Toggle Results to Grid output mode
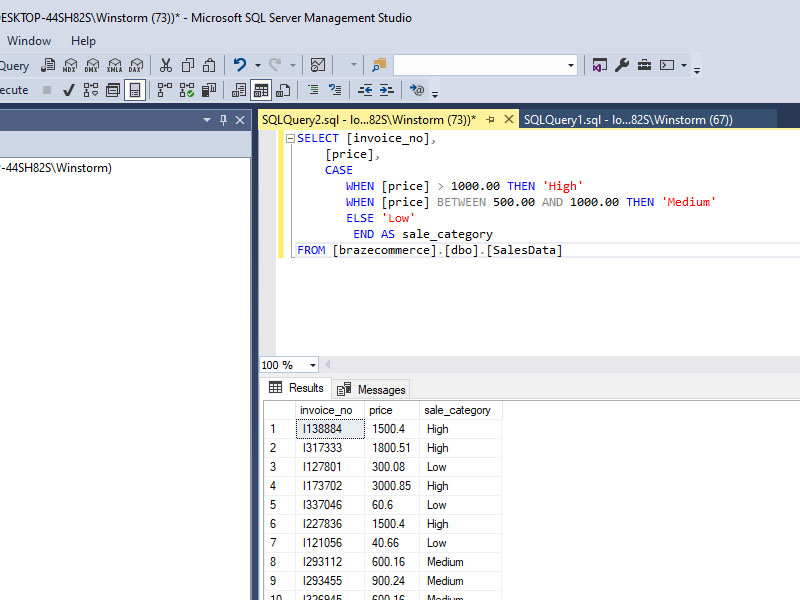 pos(260,90)
